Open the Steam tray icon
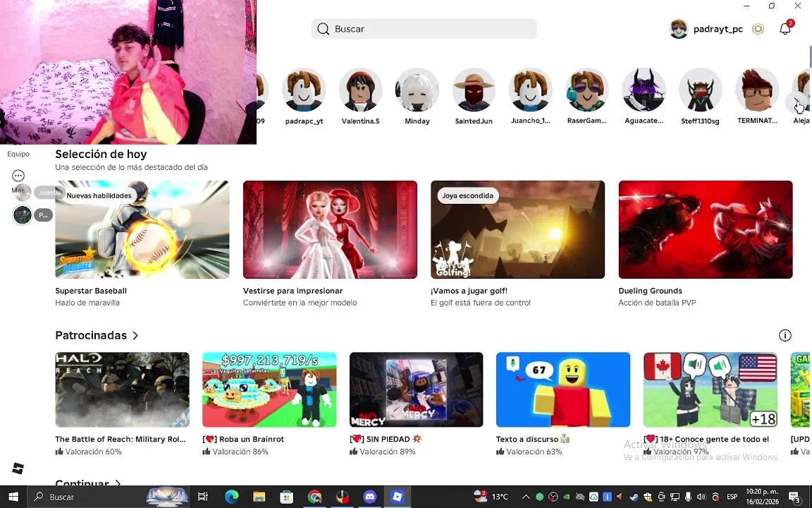The width and height of the screenshot is (812, 508). pyautogui.click(x=634, y=497)
